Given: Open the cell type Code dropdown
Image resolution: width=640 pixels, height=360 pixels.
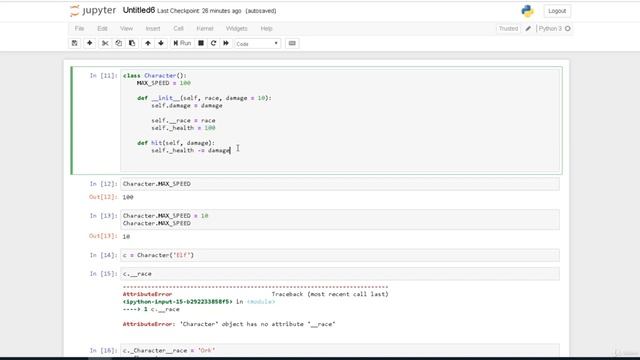Looking at the screenshot, I should point(258,44).
